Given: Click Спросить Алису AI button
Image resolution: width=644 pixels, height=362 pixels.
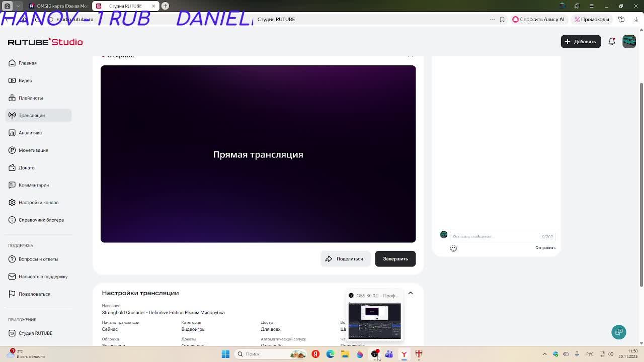Looking at the screenshot, I should tap(538, 19).
